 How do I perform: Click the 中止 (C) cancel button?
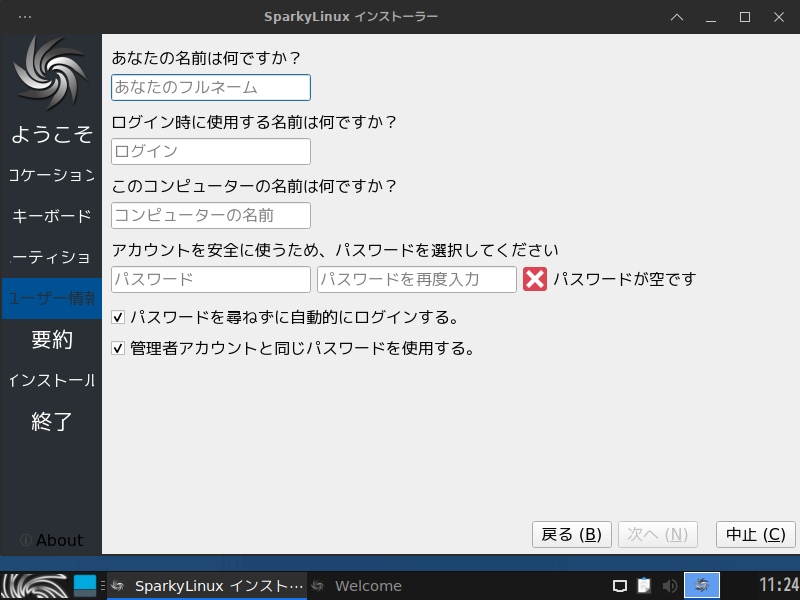(756, 534)
